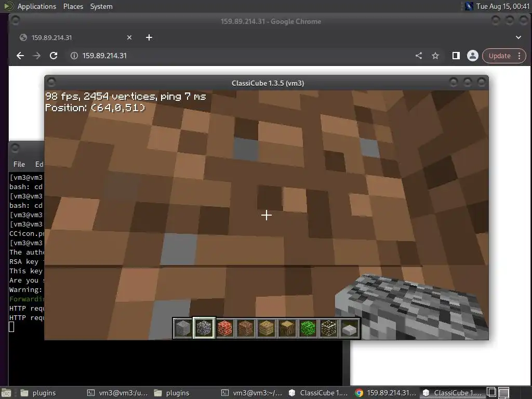
Task: Select the cobblestone block in the hotbar
Action: pos(204,328)
